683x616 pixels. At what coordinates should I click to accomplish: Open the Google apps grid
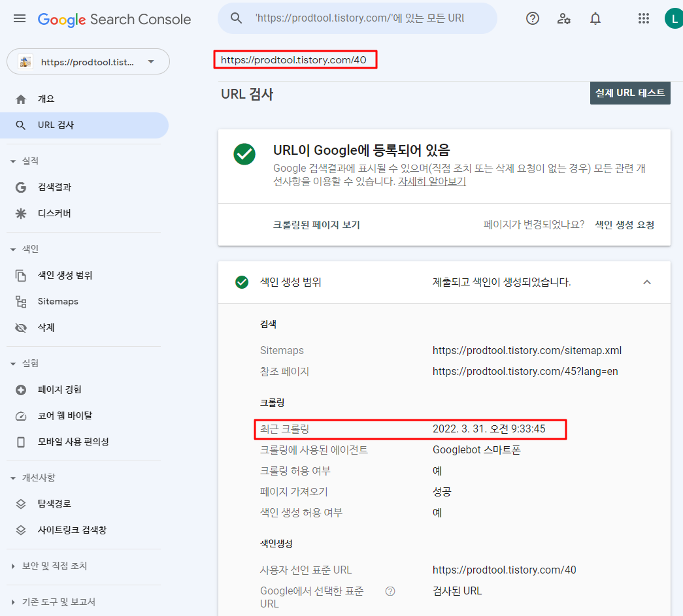point(644,18)
